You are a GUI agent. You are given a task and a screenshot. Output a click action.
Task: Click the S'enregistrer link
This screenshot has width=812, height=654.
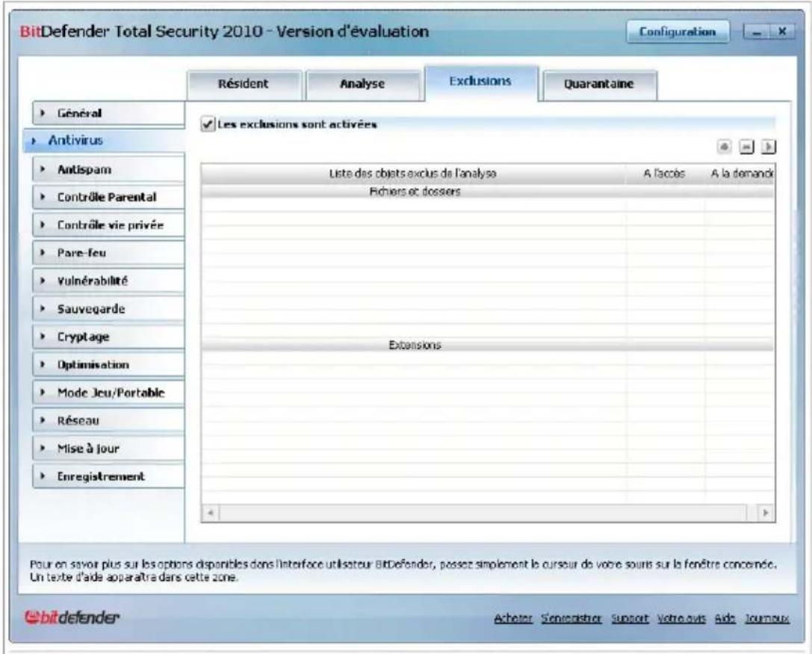[x=571, y=618]
